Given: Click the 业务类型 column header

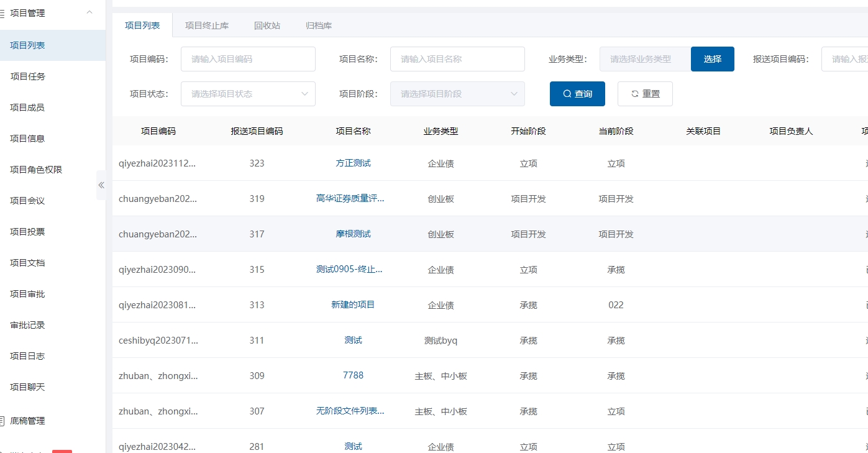Looking at the screenshot, I should tap(441, 131).
